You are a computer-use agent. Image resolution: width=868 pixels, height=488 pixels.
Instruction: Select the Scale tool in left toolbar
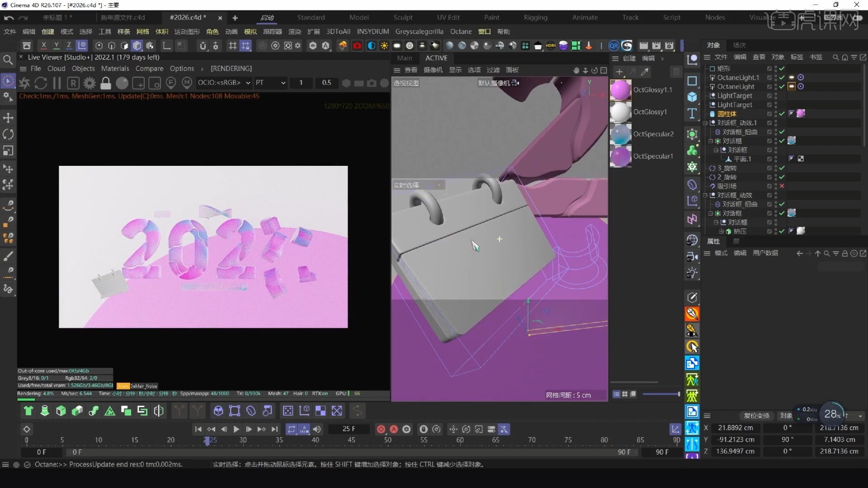pos(8,150)
